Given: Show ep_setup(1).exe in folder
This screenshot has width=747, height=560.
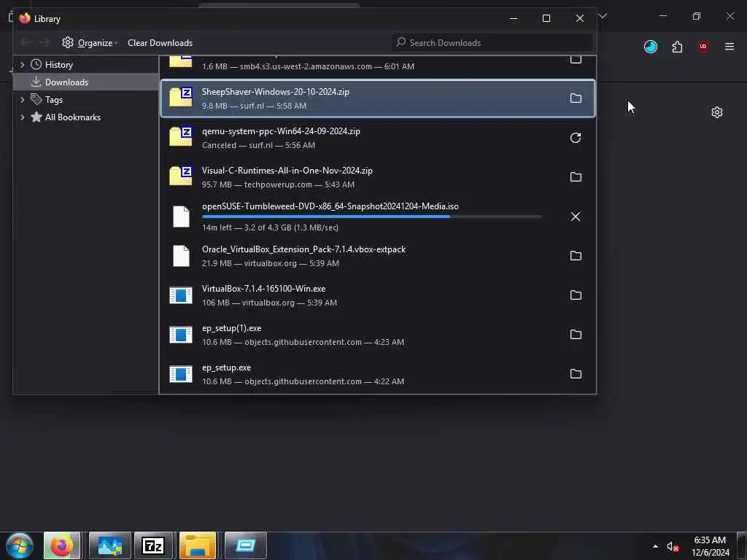Looking at the screenshot, I should pyautogui.click(x=576, y=335).
